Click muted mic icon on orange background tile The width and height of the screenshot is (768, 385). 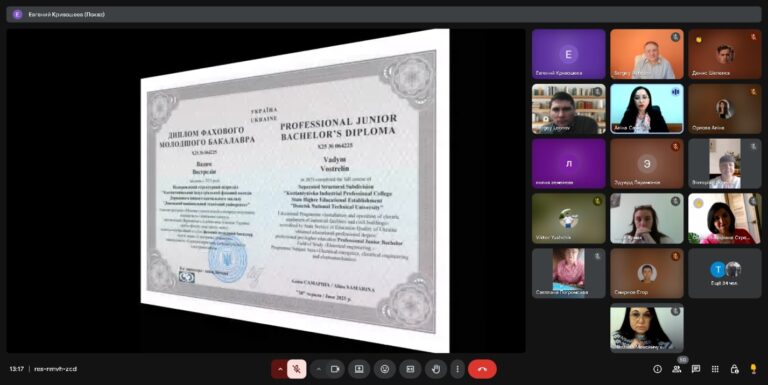click(675, 37)
